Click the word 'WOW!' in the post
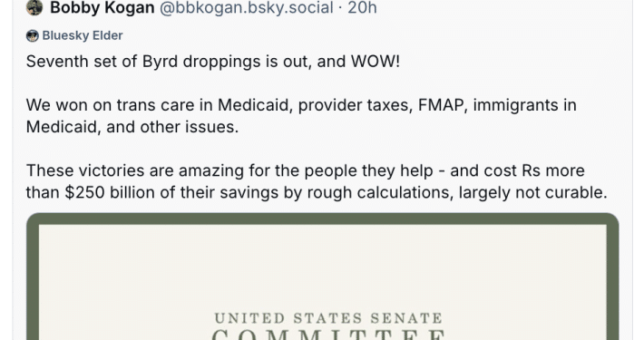Image resolution: width=644 pixels, height=340 pixels. pyautogui.click(x=376, y=62)
